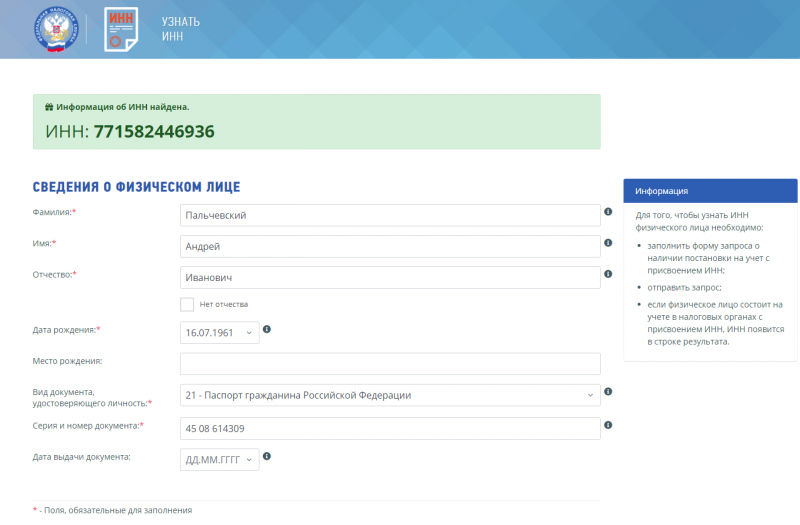Image resolution: width=800 pixels, height=525 pixels.
Task: Click the УЗНАТЬ ИНН header title
Action: coord(181,28)
